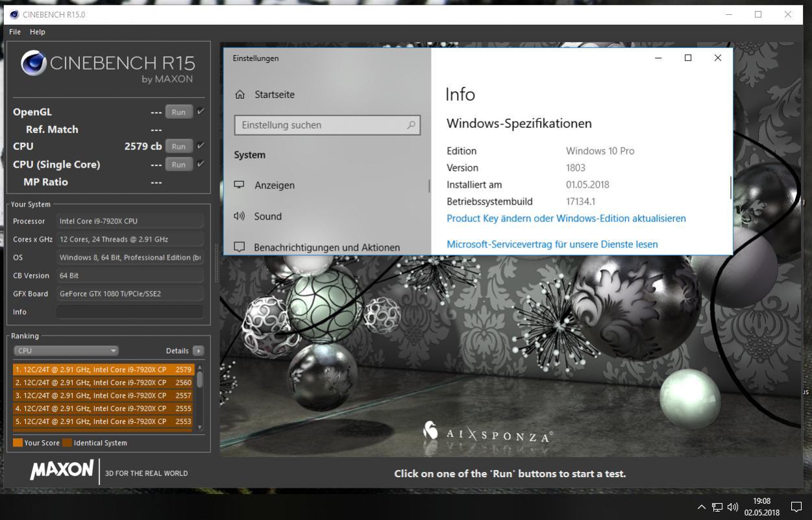The width and height of the screenshot is (812, 520).
Task: Click the Version value 1803
Action: point(576,167)
